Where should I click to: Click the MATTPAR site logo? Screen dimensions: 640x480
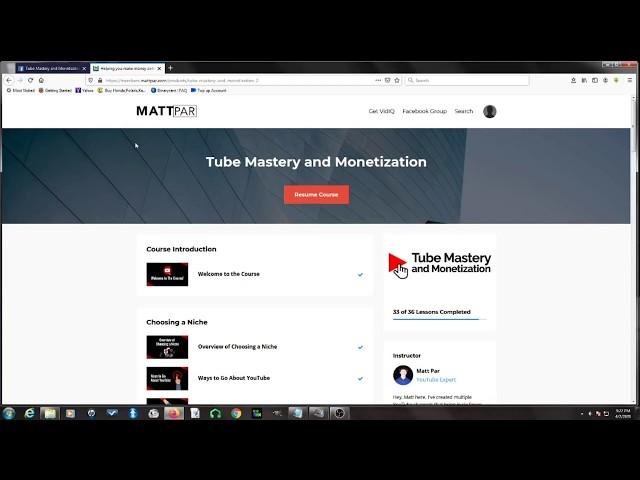pos(167,111)
